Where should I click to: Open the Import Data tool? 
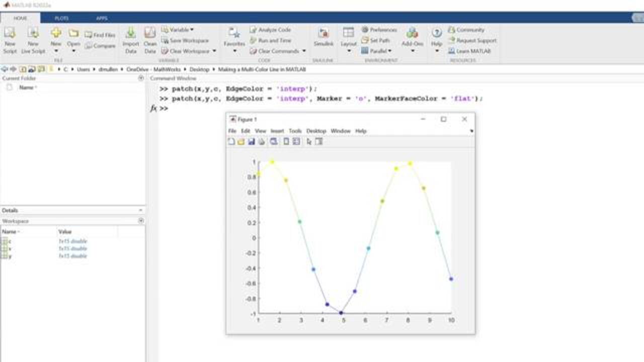(130, 34)
